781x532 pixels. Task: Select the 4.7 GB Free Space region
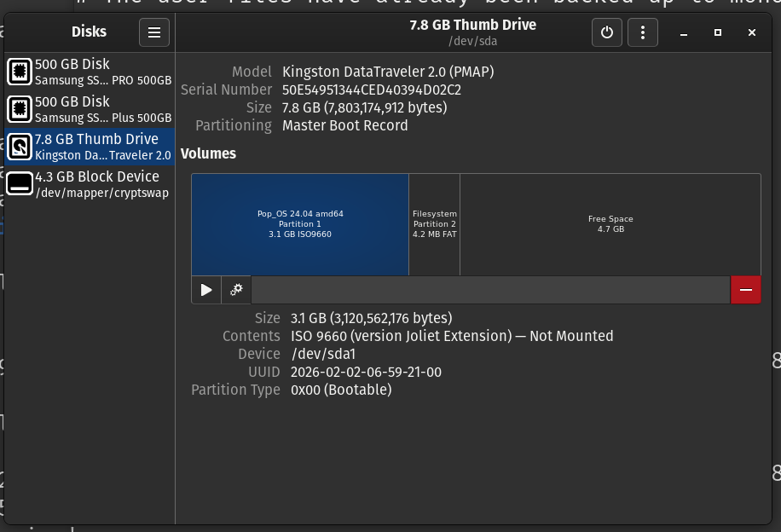pyautogui.click(x=610, y=224)
